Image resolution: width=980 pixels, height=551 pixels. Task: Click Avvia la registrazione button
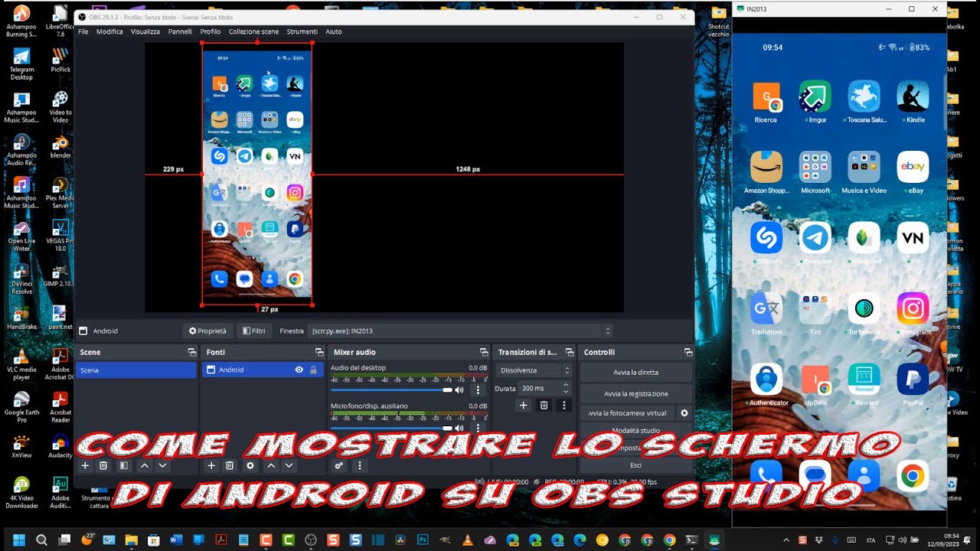point(635,393)
